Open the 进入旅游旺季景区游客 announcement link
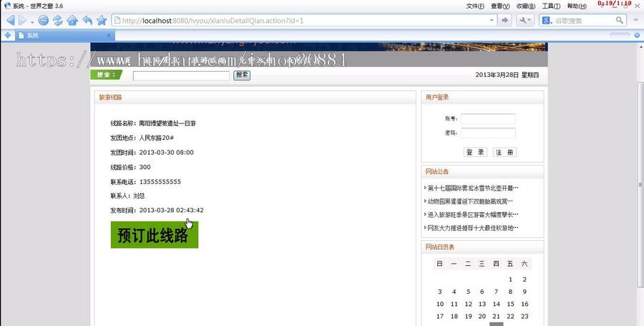644x326 pixels. pos(473,215)
